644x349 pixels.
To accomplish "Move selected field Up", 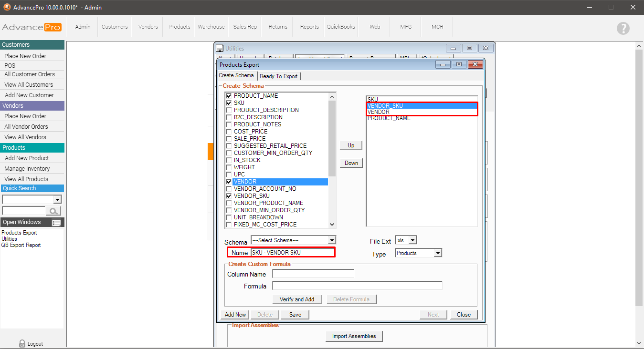I will pyautogui.click(x=351, y=145).
